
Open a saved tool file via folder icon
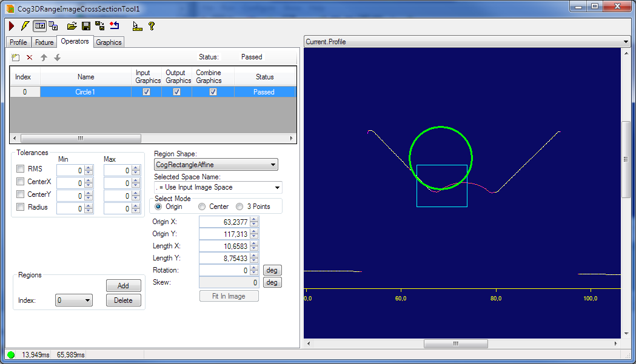72,25
